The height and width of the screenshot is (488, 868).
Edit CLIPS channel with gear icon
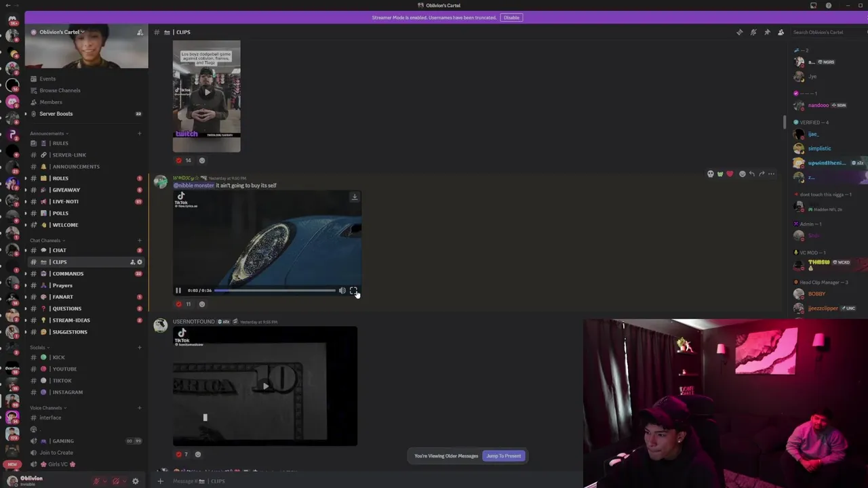pyautogui.click(x=140, y=262)
